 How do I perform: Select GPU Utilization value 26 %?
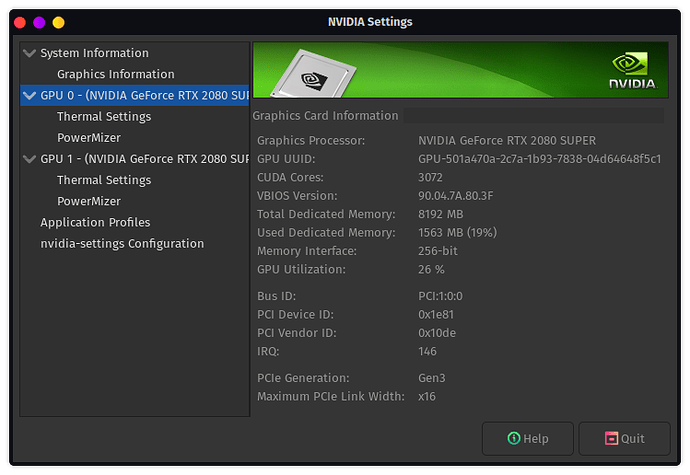(431, 269)
